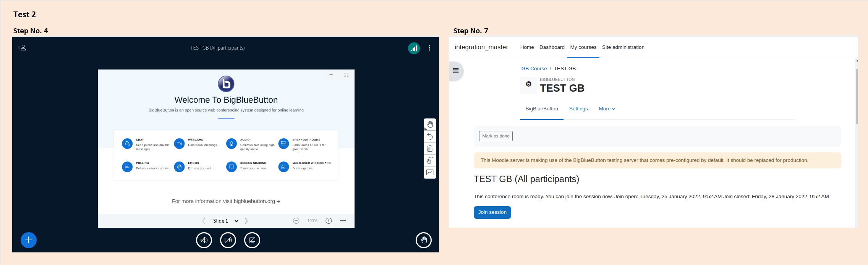Open the connection status indicator
This screenshot has height=265, width=868.
click(x=414, y=48)
